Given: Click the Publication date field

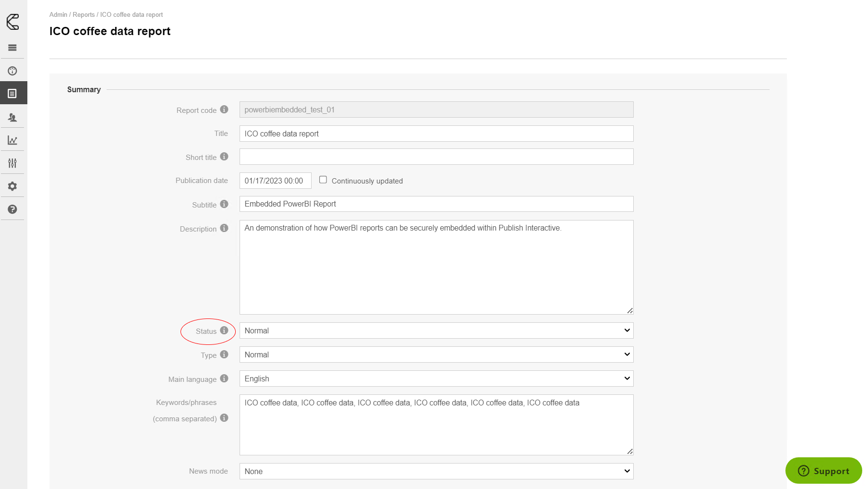Looking at the screenshot, I should [x=275, y=181].
